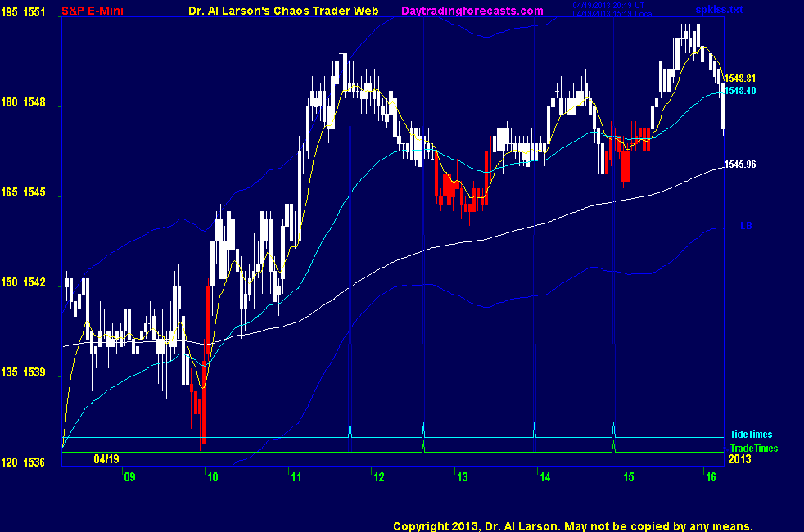Screen dimensions: 804x532
Task: Click the 12 hour axis label
Action: [379, 477]
